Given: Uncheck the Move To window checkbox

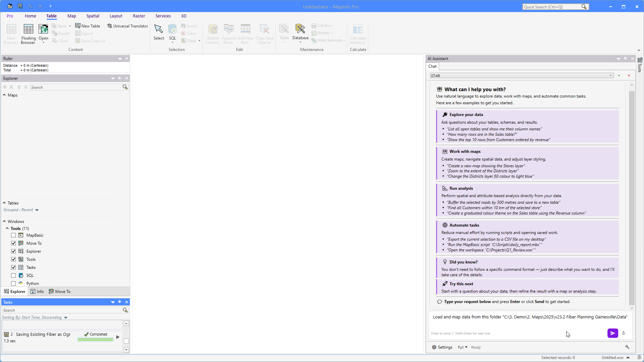Looking at the screenshot, I should (13, 243).
